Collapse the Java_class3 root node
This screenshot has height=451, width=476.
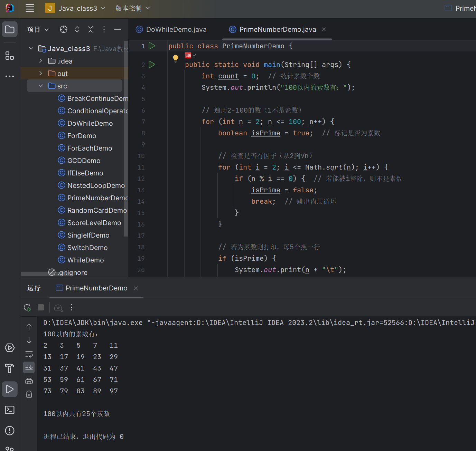(x=31, y=49)
